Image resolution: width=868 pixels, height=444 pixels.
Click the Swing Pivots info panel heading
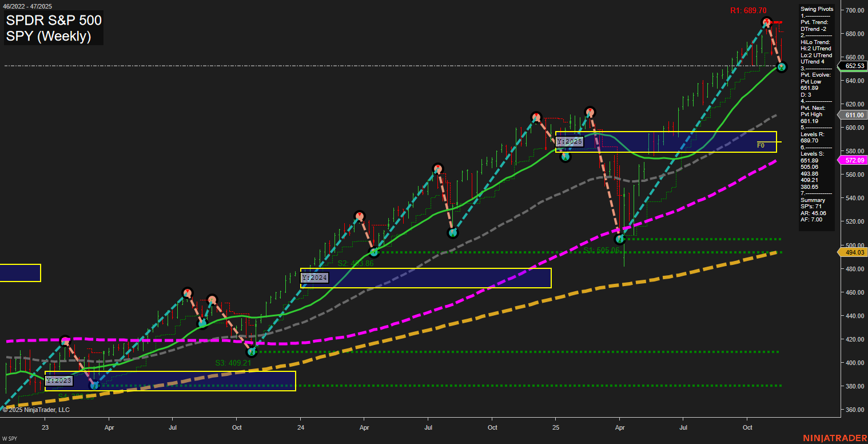(x=817, y=9)
